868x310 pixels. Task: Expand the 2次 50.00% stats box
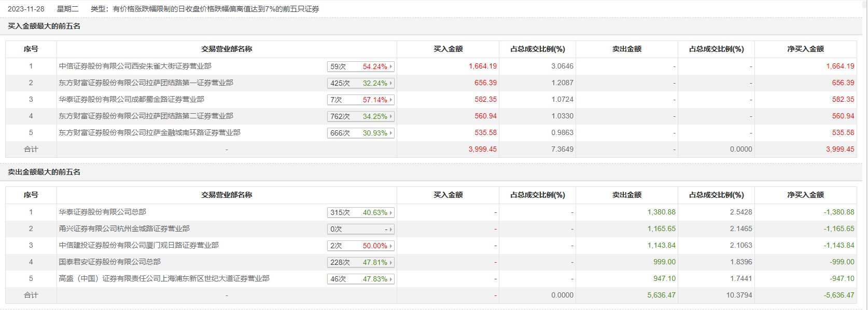click(x=361, y=246)
